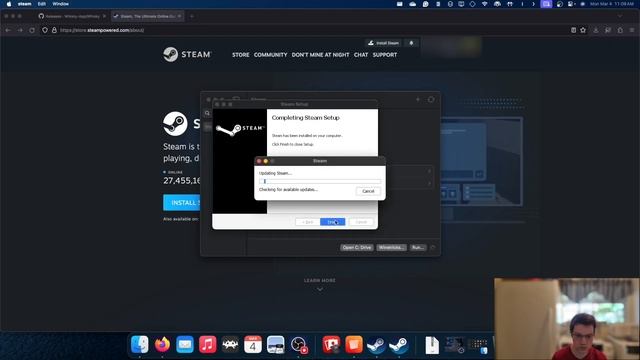Reload the current browser page
Screen dimensions: 640x360
(x=32, y=30)
